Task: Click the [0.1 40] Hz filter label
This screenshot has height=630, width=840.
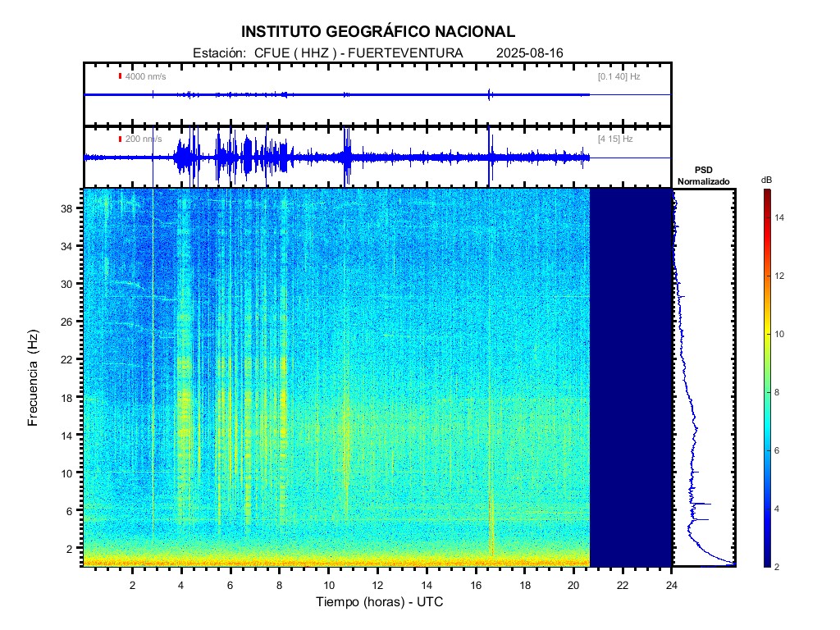Action: point(619,76)
